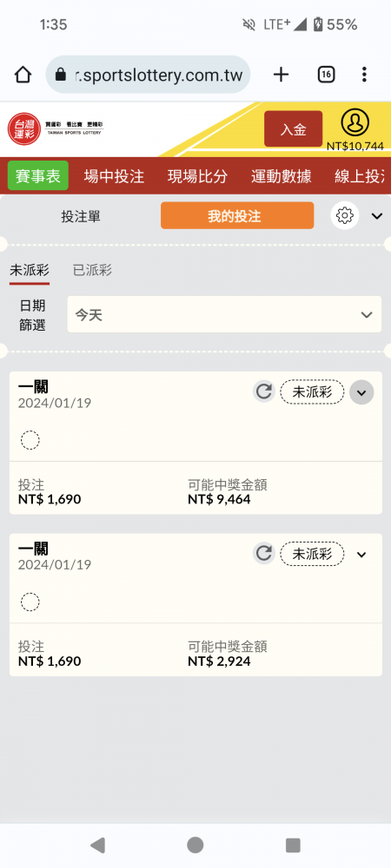Select the dashed circle in second bet card
Viewport: 391px width, 868px height.
(x=30, y=602)
